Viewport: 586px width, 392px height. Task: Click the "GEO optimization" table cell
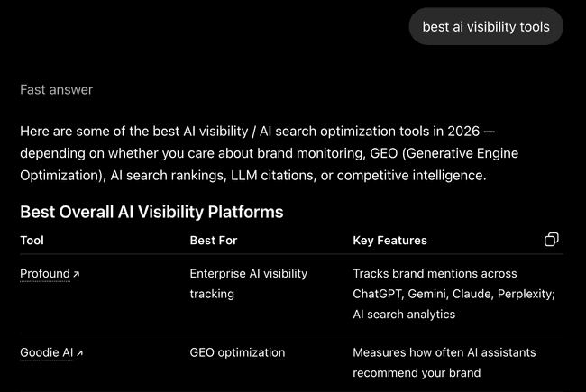[237, 352]
